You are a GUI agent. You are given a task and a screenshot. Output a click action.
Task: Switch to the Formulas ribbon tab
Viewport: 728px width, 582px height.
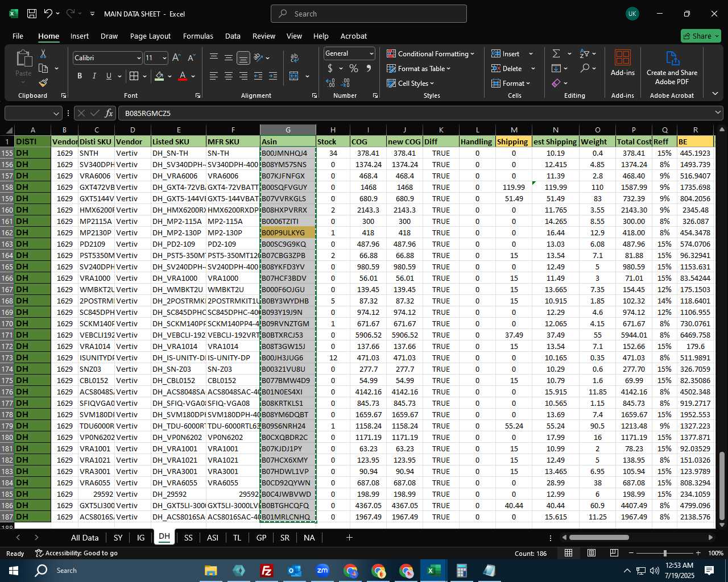[198, 36]
